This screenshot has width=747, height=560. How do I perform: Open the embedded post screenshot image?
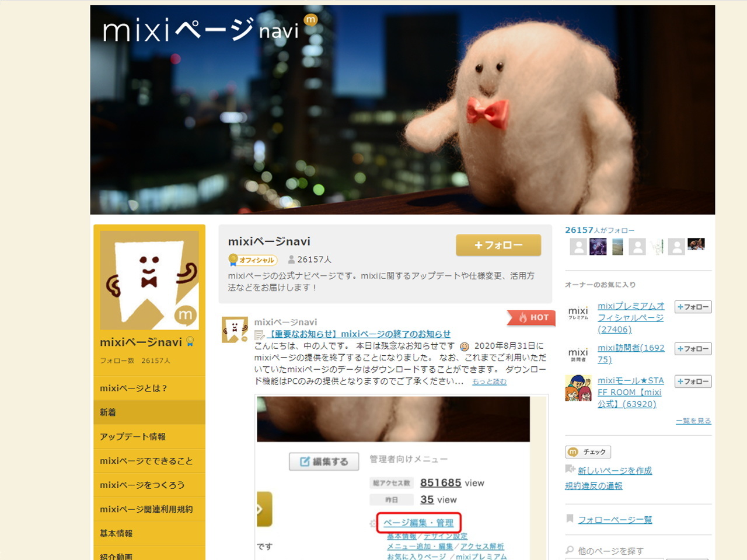(402, 477)
